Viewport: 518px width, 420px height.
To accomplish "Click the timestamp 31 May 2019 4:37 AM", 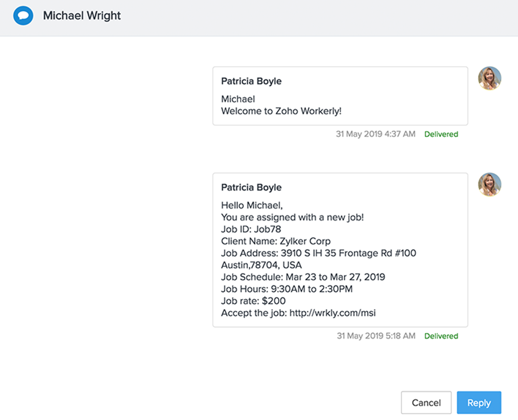I will (376, 134).
